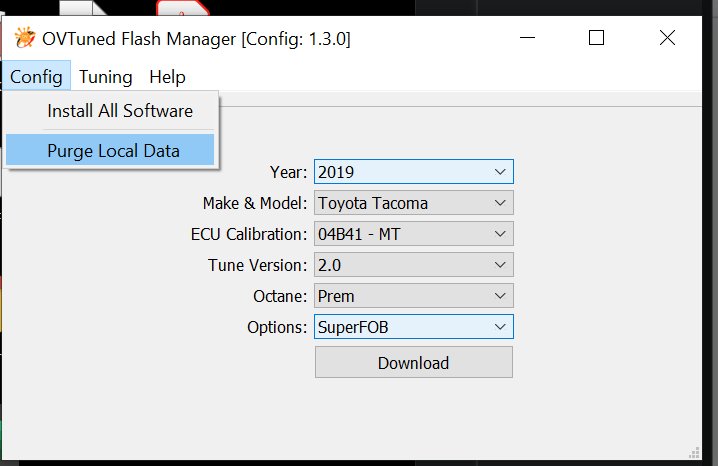Open the Tuning menu

(106, 76)
